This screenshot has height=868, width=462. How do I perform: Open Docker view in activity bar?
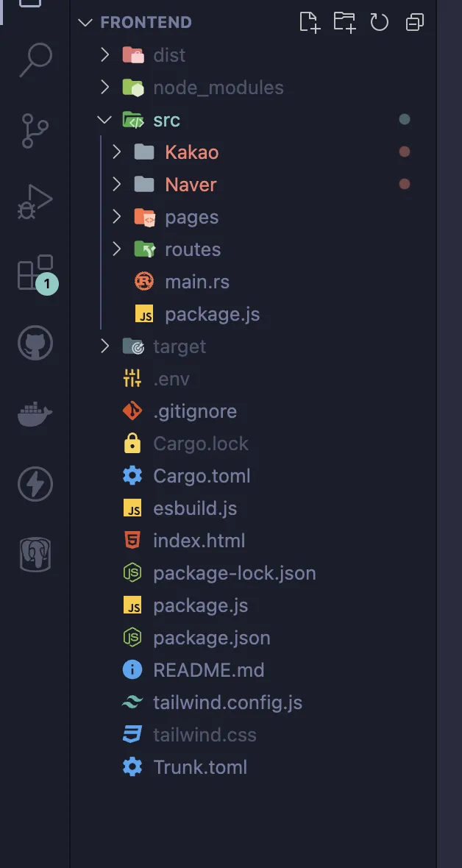tap(35, 413)
